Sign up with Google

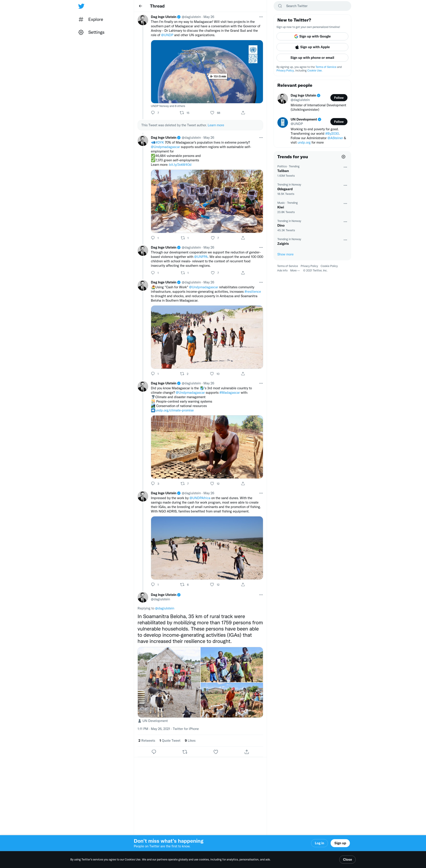pyautogui.click(x=312, y=36)
